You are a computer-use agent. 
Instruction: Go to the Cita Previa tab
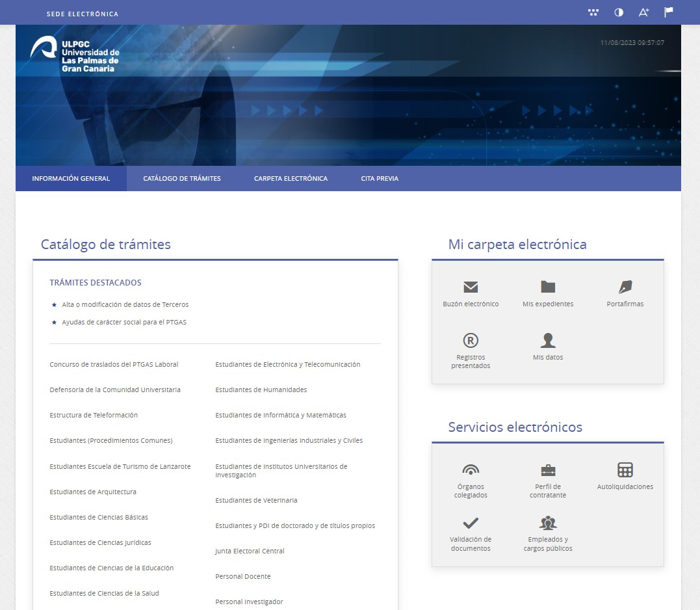(x=380, y=179)
